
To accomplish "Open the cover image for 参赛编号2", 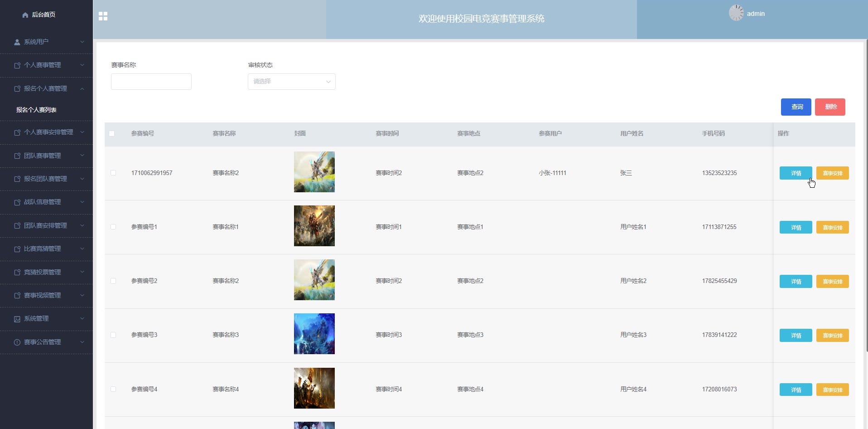I will pyautogui.click(x=314, y=280).
